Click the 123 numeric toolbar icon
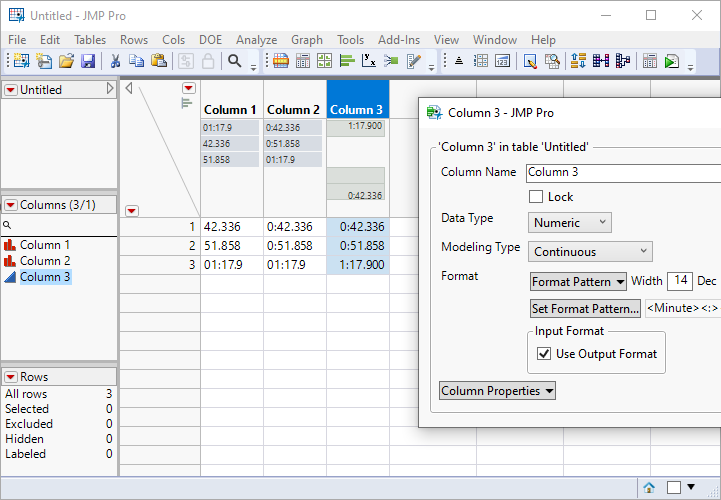 502,61
